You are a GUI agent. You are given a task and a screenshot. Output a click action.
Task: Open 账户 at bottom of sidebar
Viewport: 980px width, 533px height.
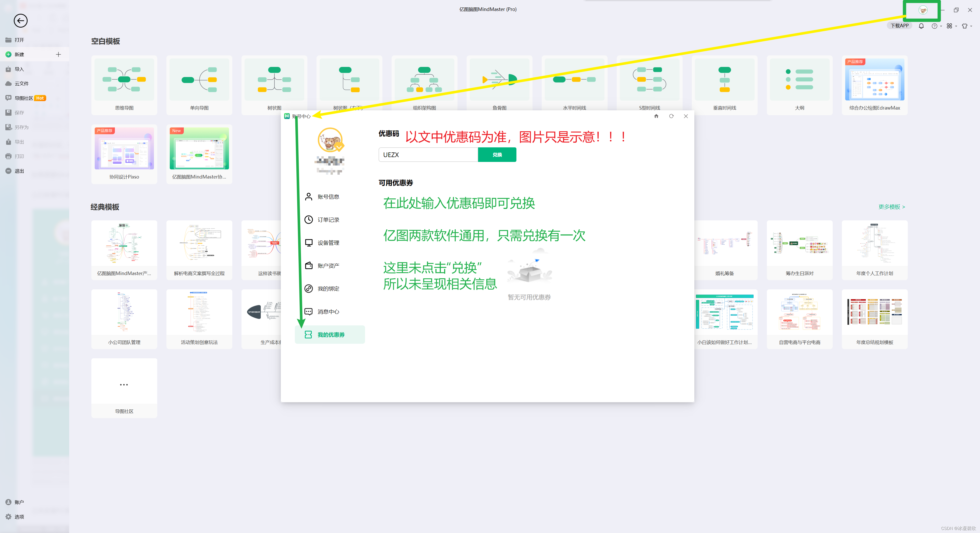[x=34, y=502]
